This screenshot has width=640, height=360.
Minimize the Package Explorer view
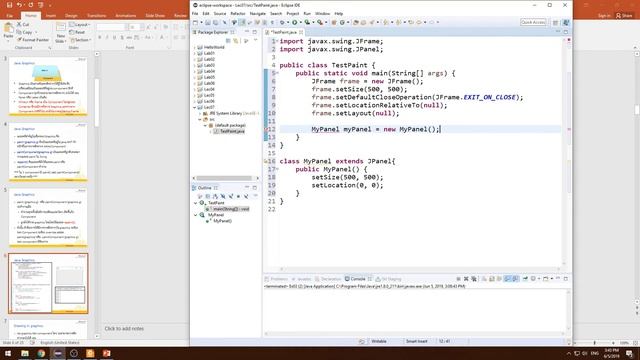247,32
